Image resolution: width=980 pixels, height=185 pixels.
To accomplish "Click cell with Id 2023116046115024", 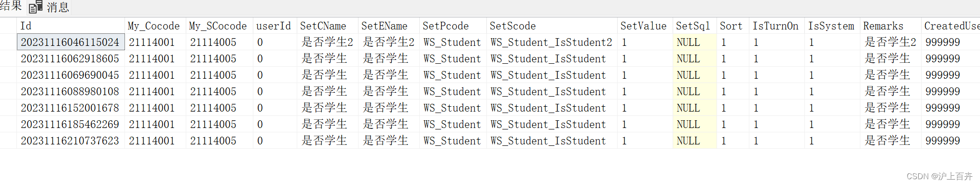I will click(x=71, y=43).
